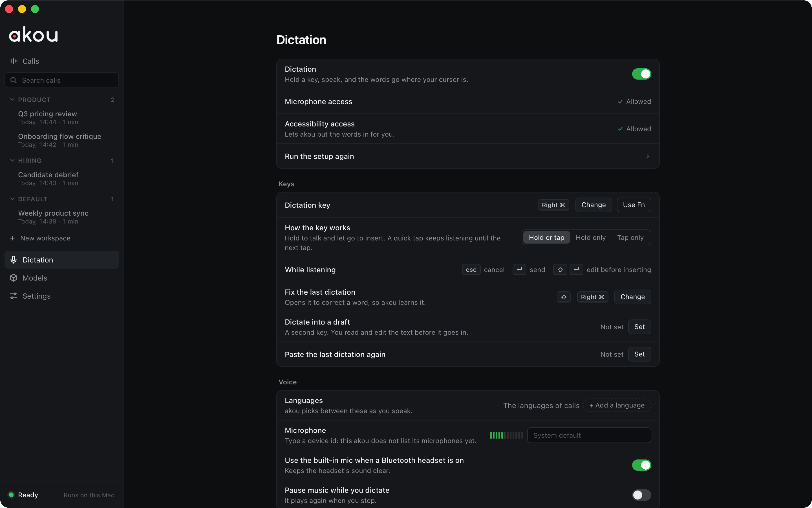Click the Right ⌘ badge in Fix the last dictation
The image size is (812, 508).
[592, 297]
